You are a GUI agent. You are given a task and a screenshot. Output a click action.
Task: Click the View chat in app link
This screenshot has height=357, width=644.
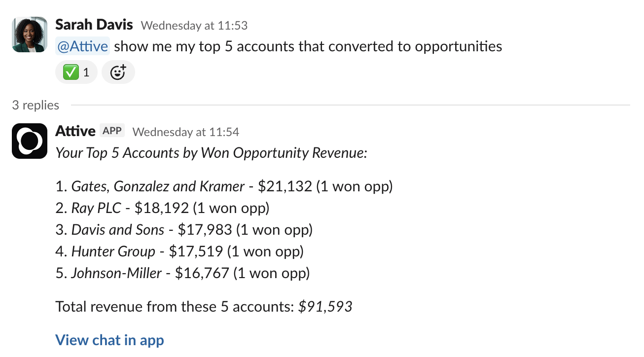coord(109,340)
